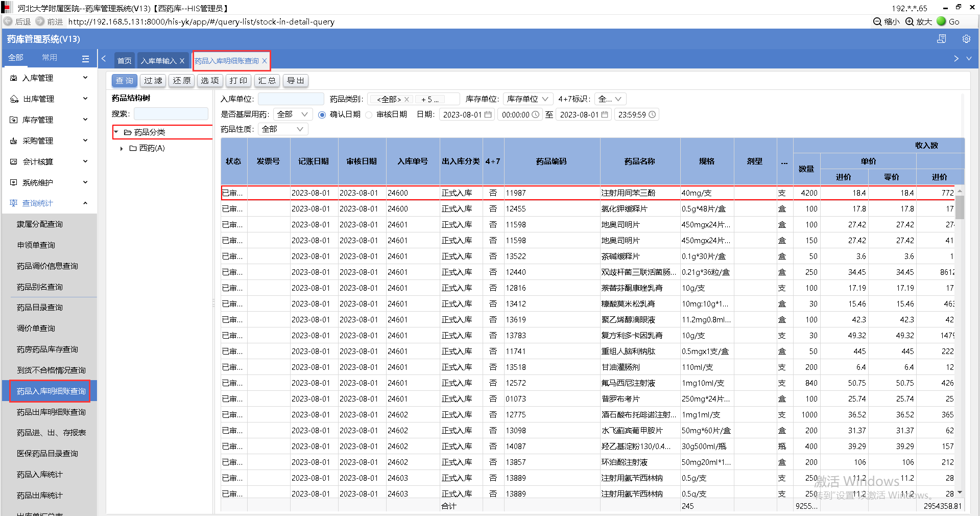Click the back (后退) arrow icon
Viewport: 980px width, 516px height.
[x=8, y=21]
